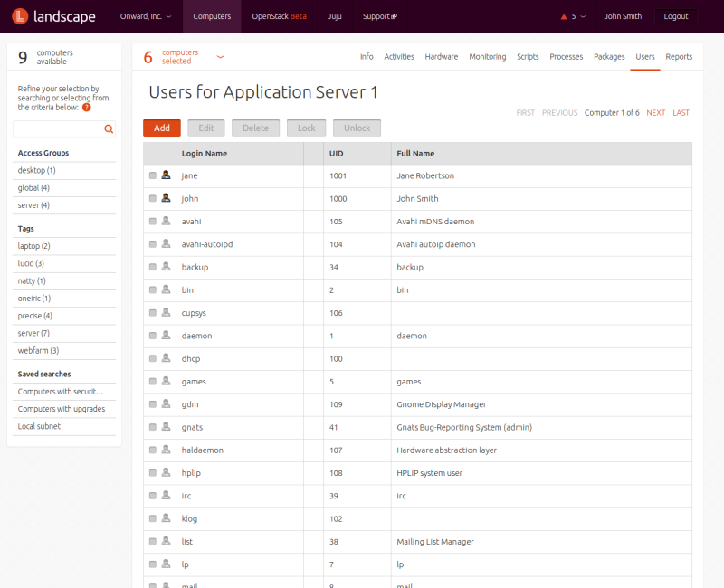Filter by the webfarm tag
The height and width of the screenshot is (588, 724).
pyautogui.click(x=38, y=350)
